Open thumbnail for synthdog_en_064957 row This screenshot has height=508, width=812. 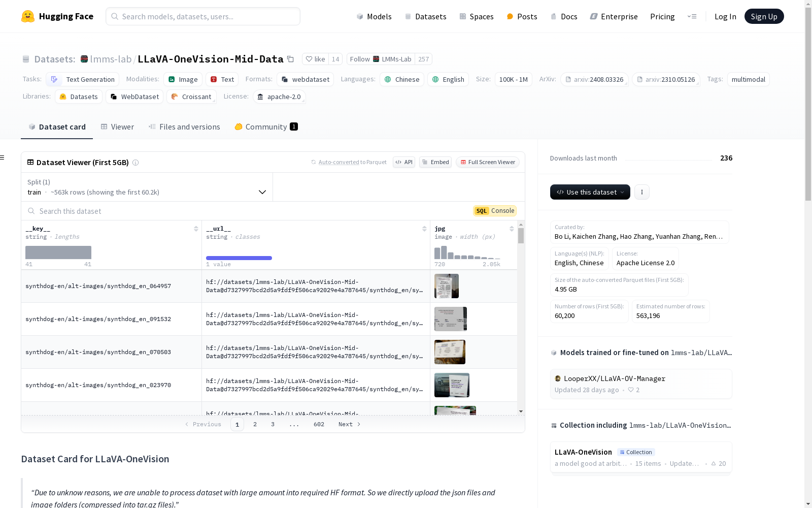pos(447,286)
